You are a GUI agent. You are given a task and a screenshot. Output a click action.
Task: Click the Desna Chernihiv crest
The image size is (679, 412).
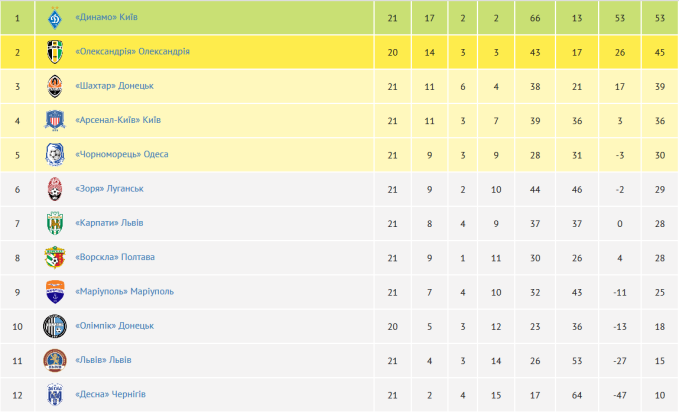pyautogui.click(x=54, y=395)
